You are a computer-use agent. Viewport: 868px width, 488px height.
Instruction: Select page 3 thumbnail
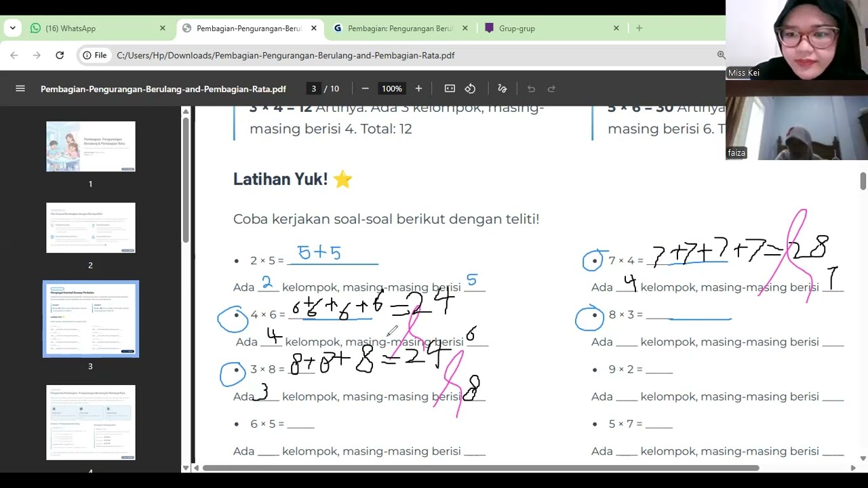[91, 319]
